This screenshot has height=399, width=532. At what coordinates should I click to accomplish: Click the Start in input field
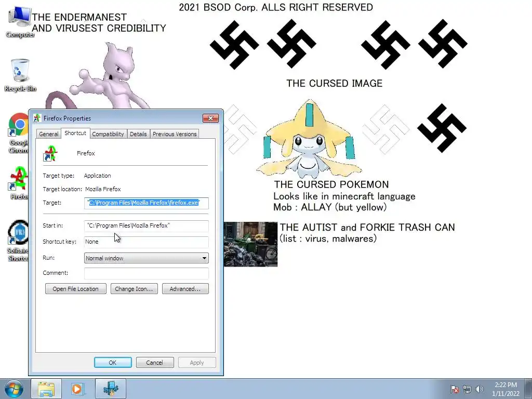[x=146, y=226]
